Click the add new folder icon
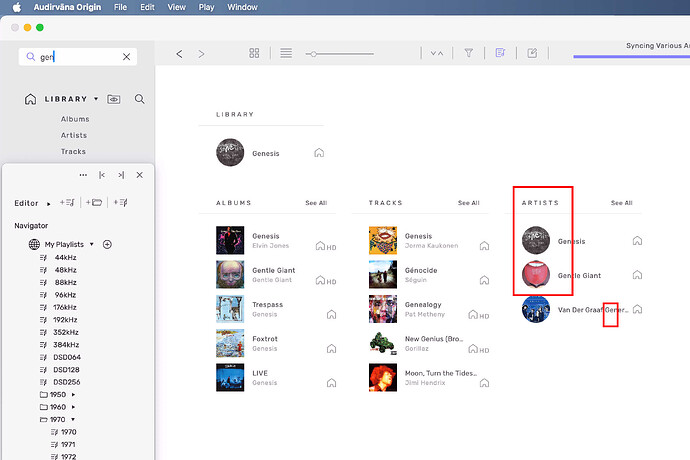The image size is (690, 460). [94, 202]
